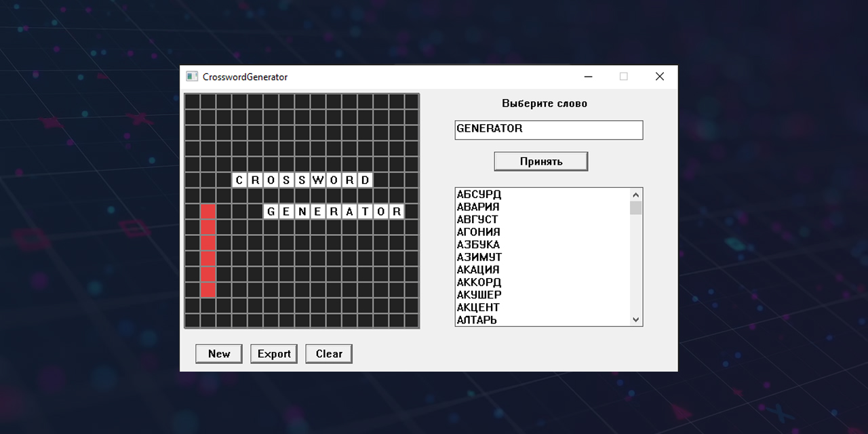Click the CrosswordGenerator title bar icon
Viewport: 868px width, 434px height.
point(191,77)
